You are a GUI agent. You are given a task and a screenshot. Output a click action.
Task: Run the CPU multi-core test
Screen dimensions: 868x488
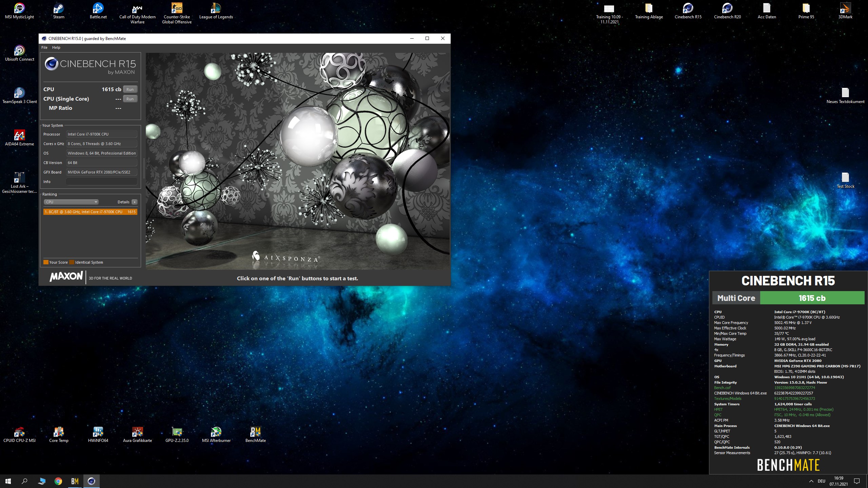click(130, 89)
